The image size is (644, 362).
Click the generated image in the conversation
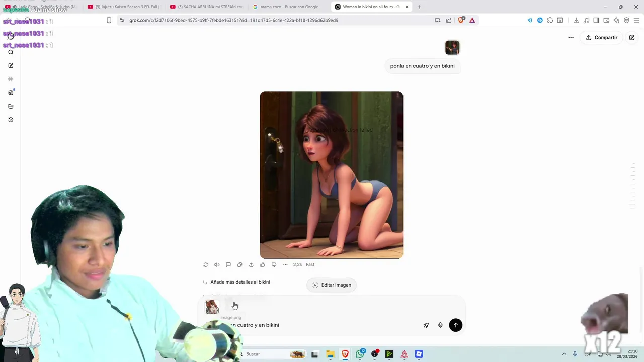(x=332, y=175)
